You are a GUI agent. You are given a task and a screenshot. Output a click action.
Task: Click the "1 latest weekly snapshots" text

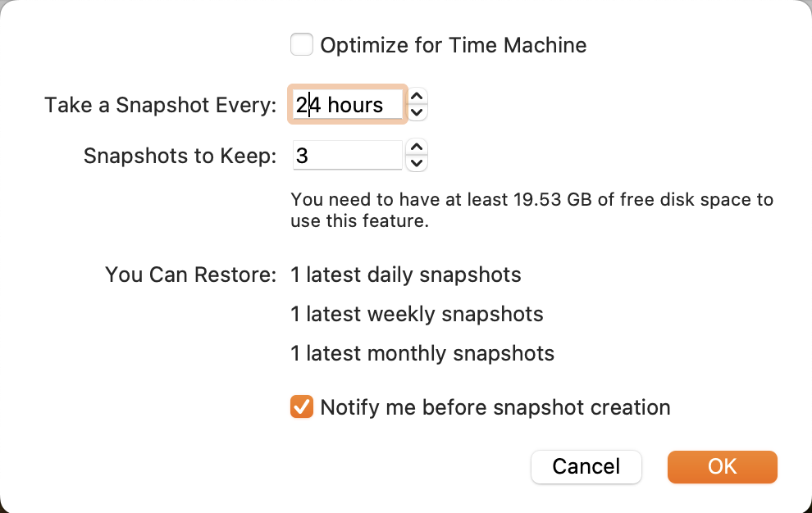417,314
